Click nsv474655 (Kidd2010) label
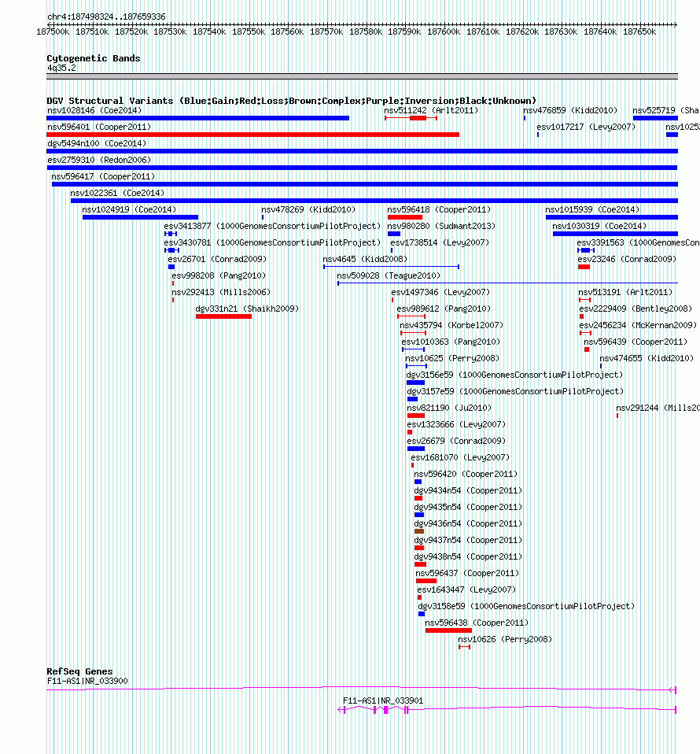 [647, 358]
